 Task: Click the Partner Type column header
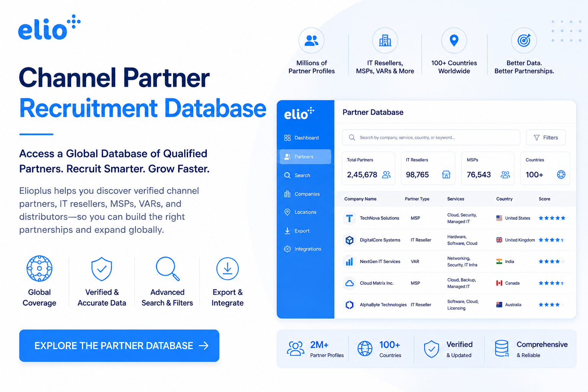(x=417, y=199)
